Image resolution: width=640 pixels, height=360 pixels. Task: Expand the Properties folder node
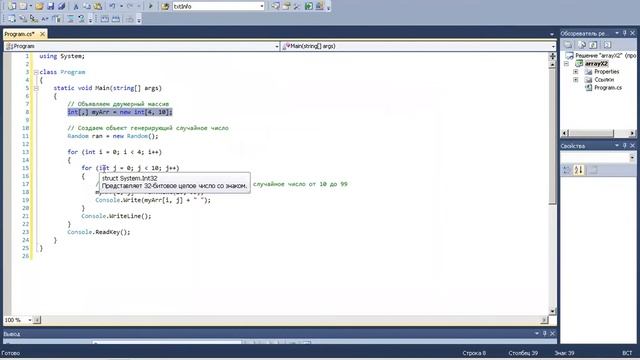tap(576, 72)
